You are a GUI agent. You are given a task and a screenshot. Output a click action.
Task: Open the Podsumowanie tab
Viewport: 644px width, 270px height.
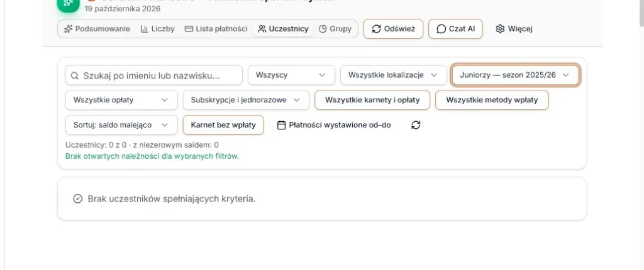pos(97,29)
